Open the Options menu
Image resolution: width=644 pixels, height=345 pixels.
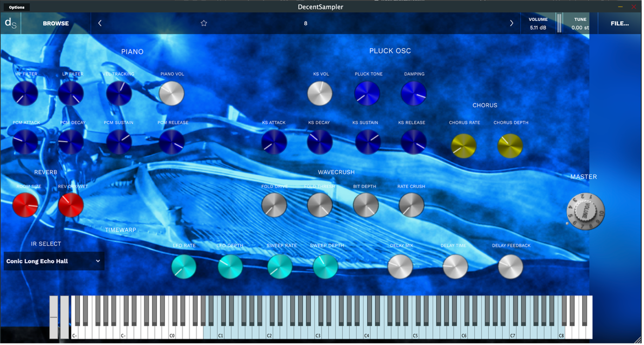(17, 7)
